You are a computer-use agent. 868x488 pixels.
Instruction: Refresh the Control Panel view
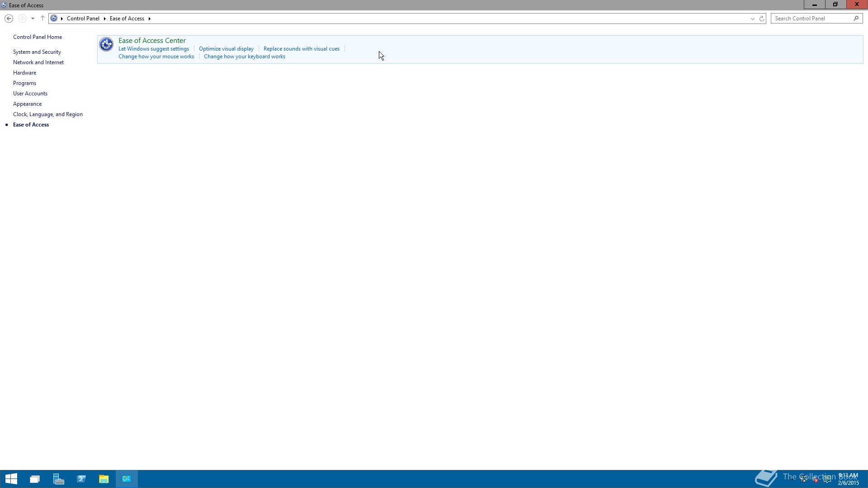762,19
